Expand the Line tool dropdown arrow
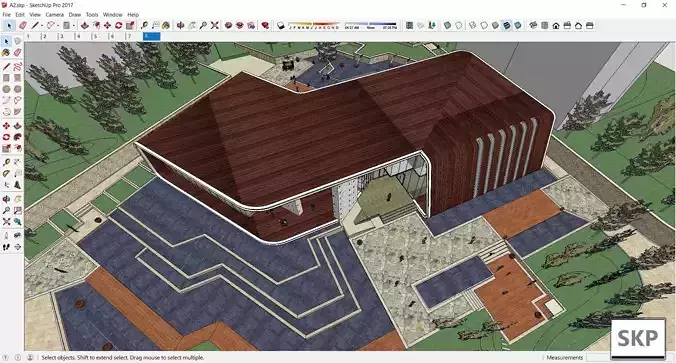This screenshot has width=676, height=363. (42, 25)
